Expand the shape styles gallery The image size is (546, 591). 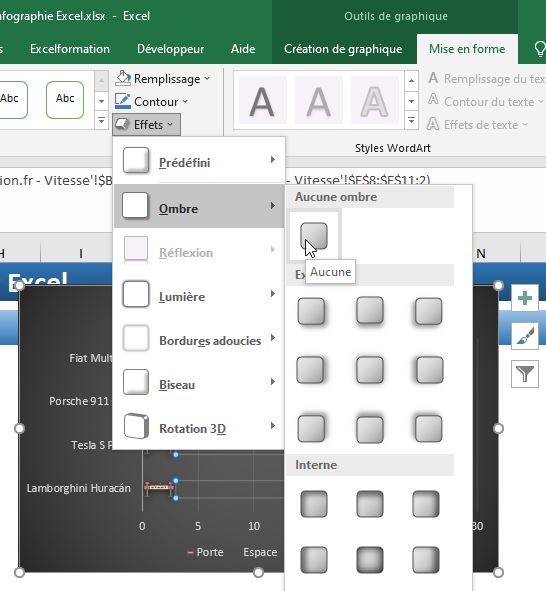pyautogui.click(x=101, y=121)
